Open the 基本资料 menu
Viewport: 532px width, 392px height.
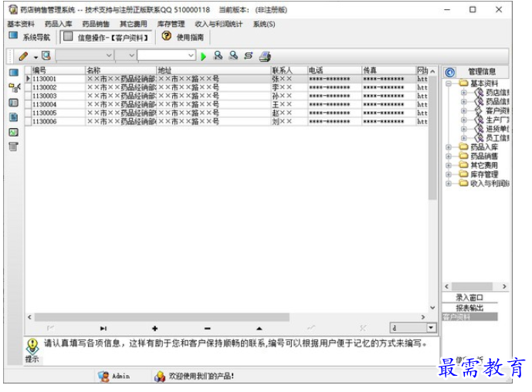click(21, 24)
